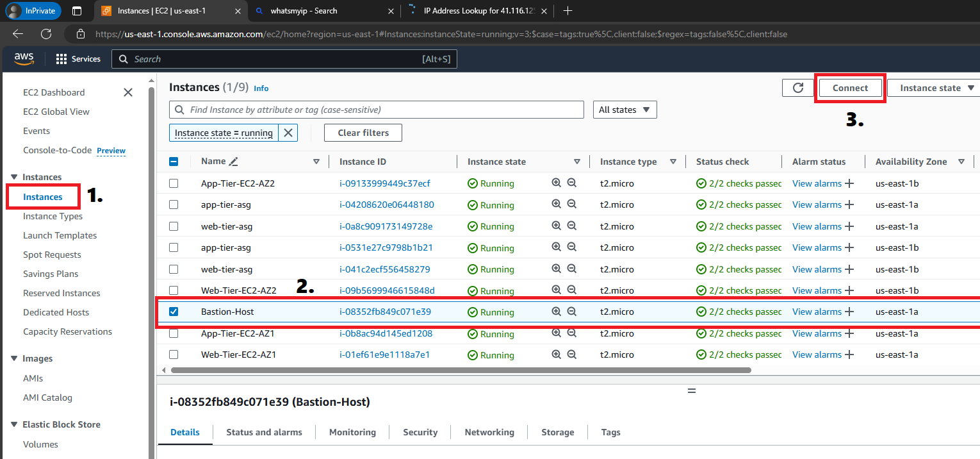The image size is (980, 459).
Task: Select checkbox for instance i-0531e27c9798b1b21
Action: (174, 247)
